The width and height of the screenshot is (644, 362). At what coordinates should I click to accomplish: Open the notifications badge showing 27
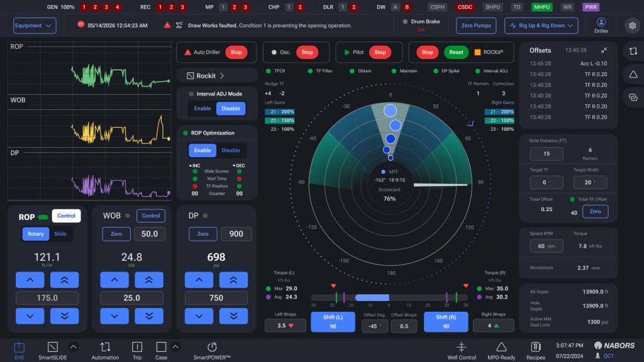[x=81, y=25]
